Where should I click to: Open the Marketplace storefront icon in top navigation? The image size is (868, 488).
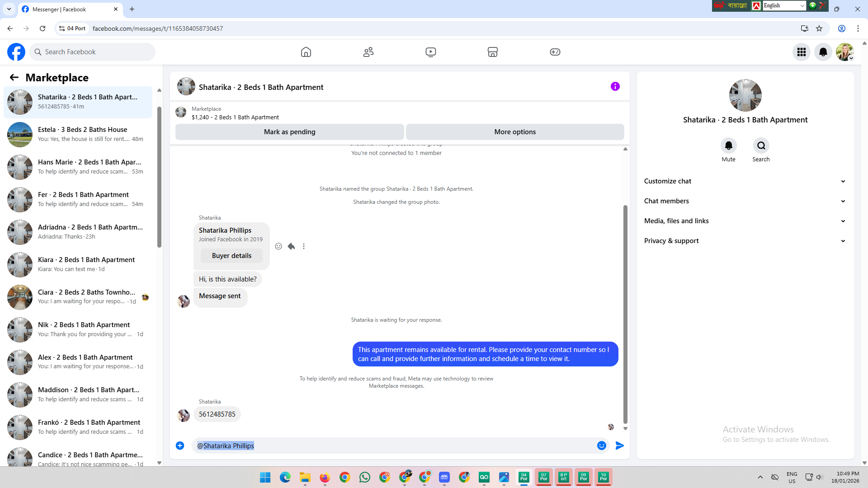492,52
